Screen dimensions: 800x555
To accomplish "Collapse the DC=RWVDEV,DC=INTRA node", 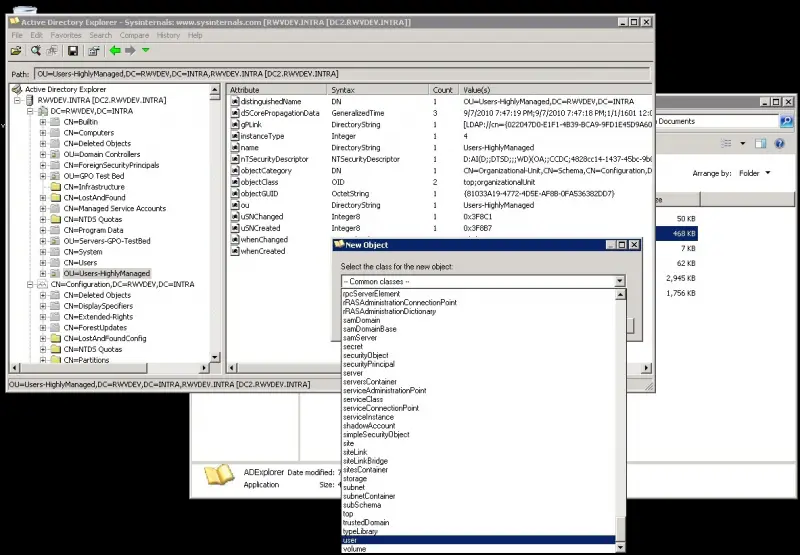I will click(x=30, y=111).
